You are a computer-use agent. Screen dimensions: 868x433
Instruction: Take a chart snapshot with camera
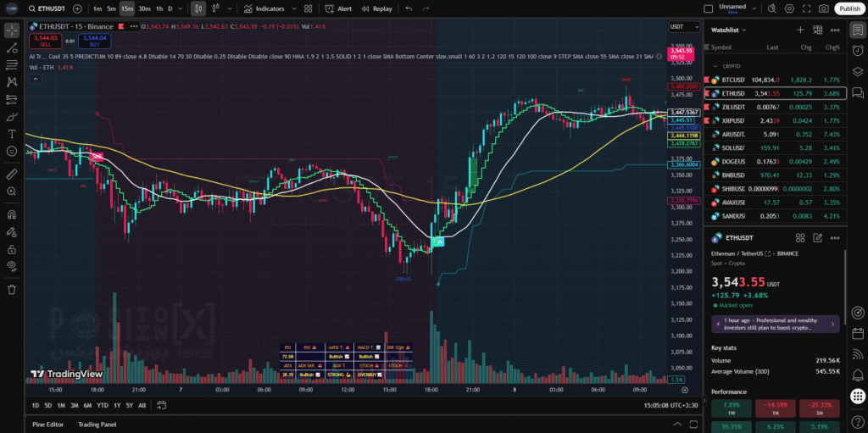click(824, 8)
